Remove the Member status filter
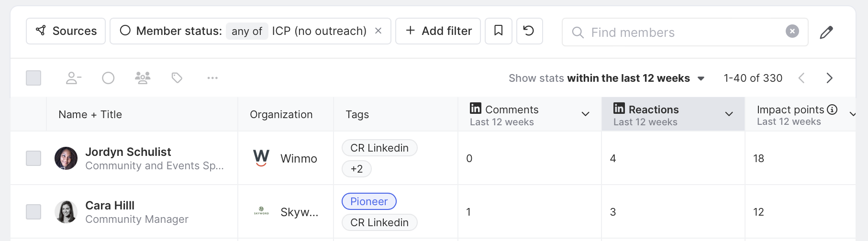868x241 pixels. tap(378, 31)
